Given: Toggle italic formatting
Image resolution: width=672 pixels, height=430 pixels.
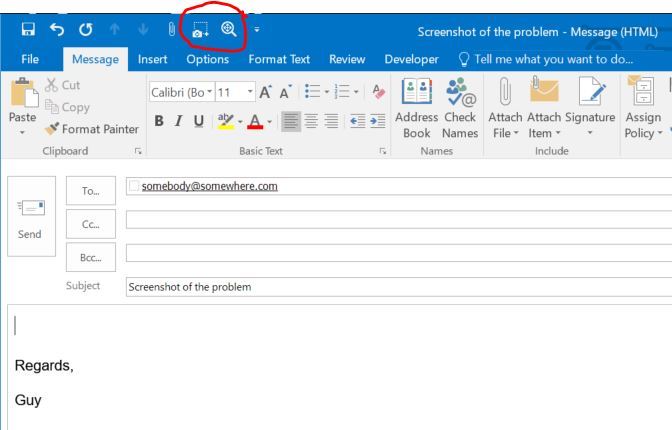Looking at the screenshot, I should coord(178,121).
